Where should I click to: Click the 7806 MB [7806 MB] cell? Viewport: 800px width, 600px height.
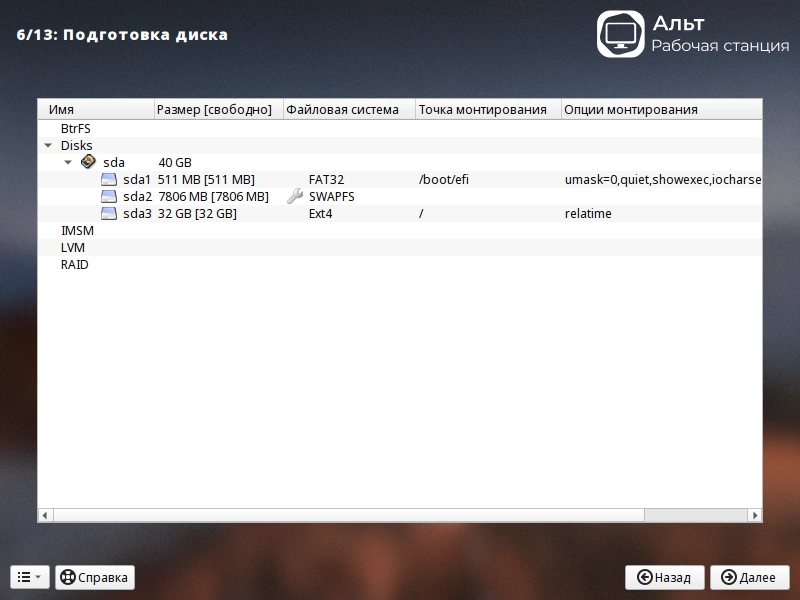click(x=213, y=196)
